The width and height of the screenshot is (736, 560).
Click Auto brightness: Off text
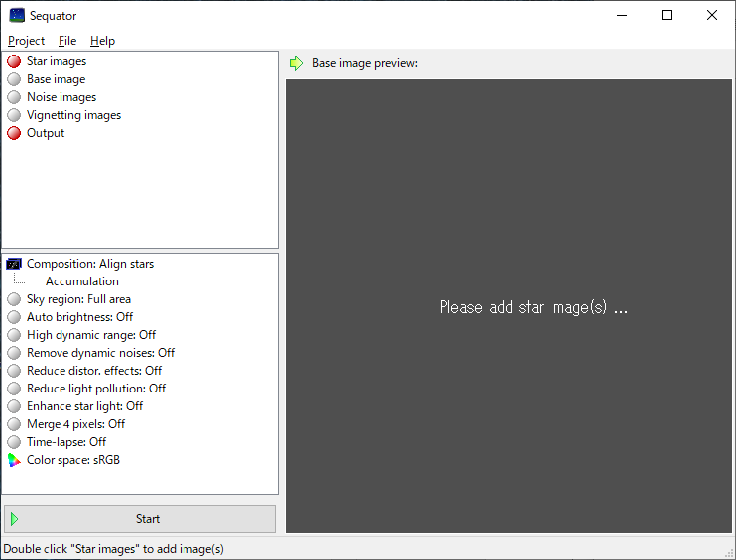coord(79,317)
